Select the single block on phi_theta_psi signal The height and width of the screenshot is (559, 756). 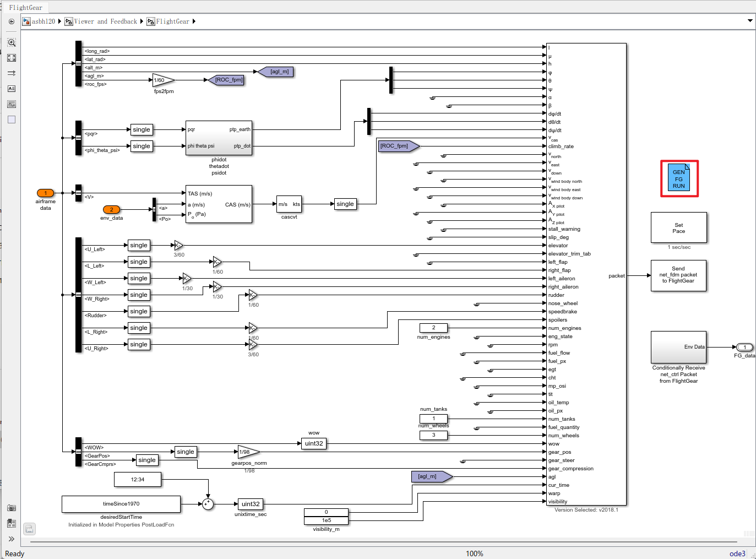[x=142, y=146]
